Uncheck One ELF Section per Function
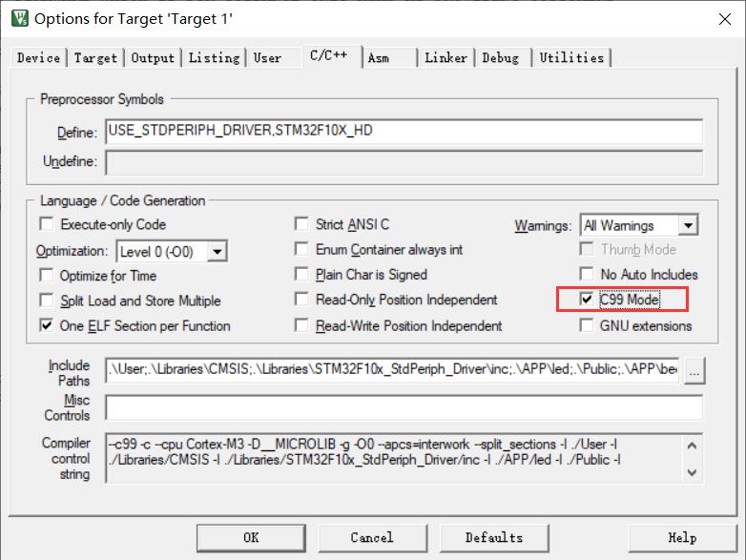Screen dimensions: 746x560 (x=47, y=326)
